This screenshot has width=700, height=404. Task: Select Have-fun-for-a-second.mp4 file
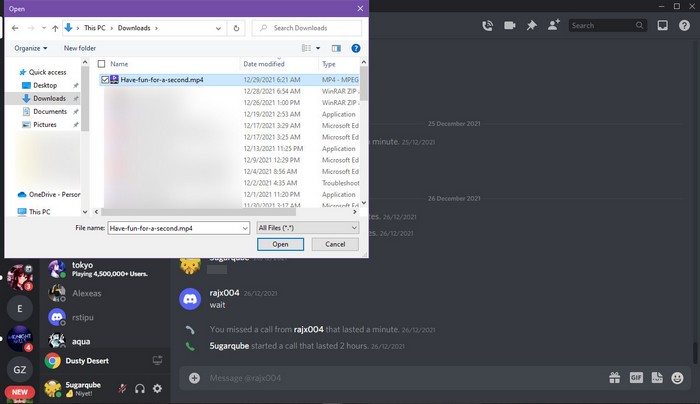162,79
